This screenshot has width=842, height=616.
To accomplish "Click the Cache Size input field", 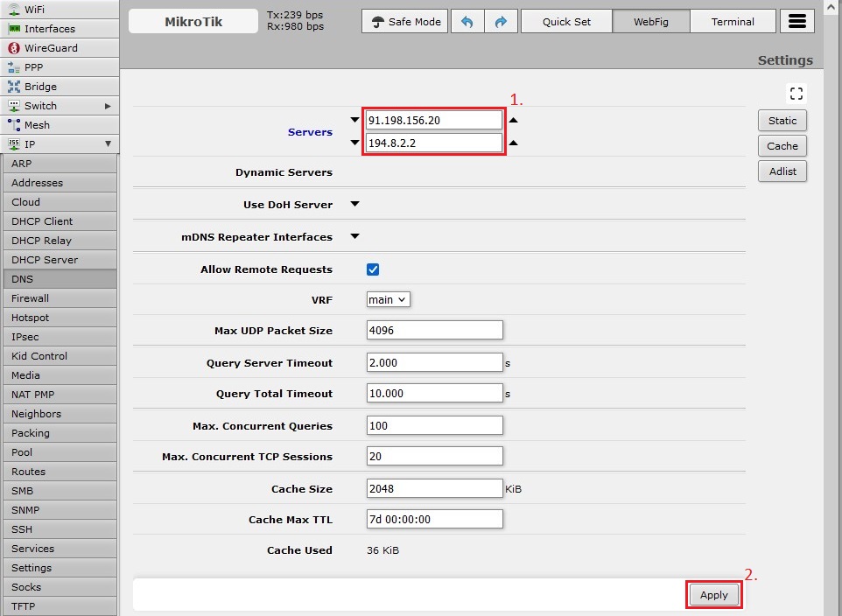I will pyautogui.click(x=434, y=488).
